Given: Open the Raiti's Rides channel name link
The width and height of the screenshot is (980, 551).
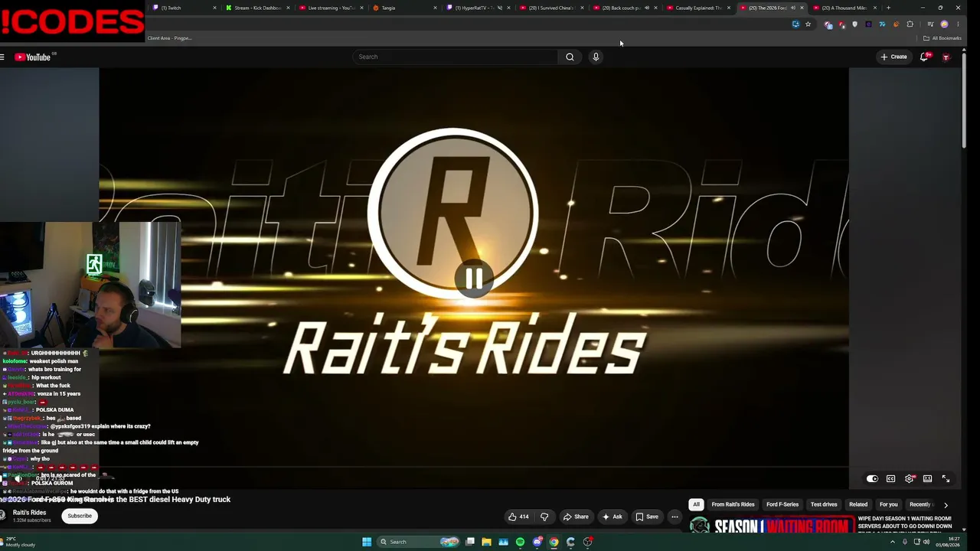Looking at the screenshot, I should (30, 513).
